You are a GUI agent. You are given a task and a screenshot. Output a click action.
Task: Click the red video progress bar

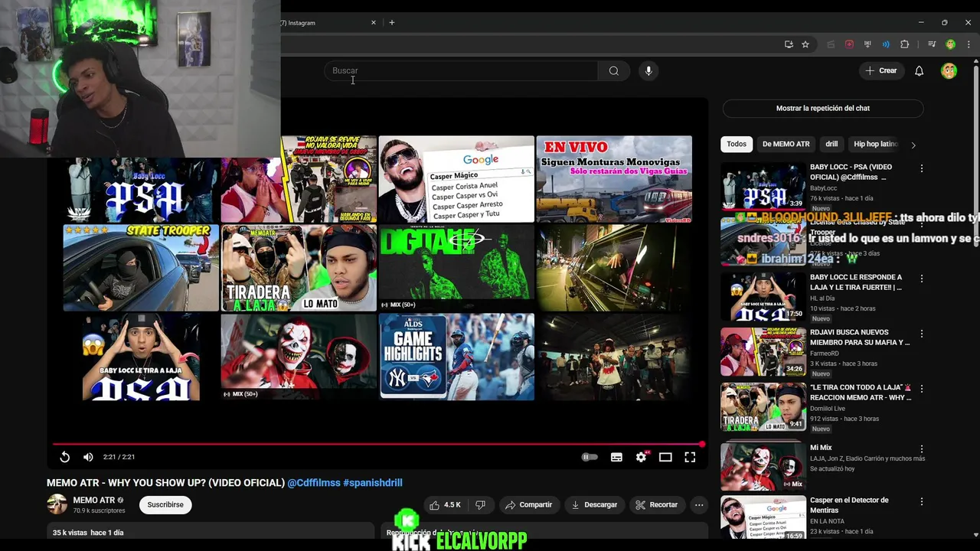(x=377, y=444)
